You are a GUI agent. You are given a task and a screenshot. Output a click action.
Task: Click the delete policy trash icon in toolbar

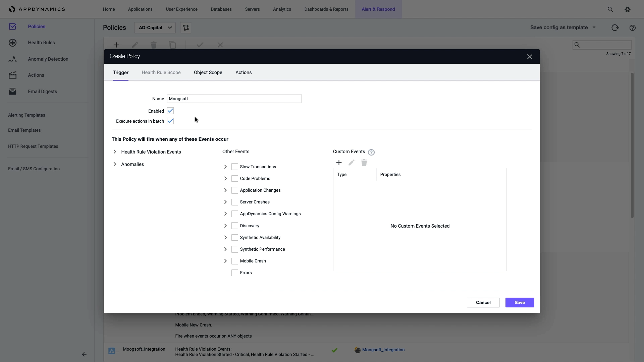pyautogui.click(x=154, y=45)
